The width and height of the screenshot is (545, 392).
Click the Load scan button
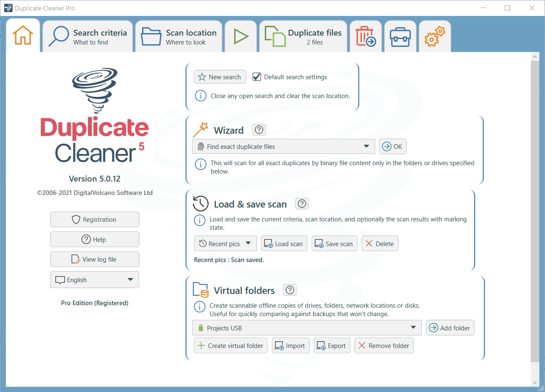coord(284,244)
